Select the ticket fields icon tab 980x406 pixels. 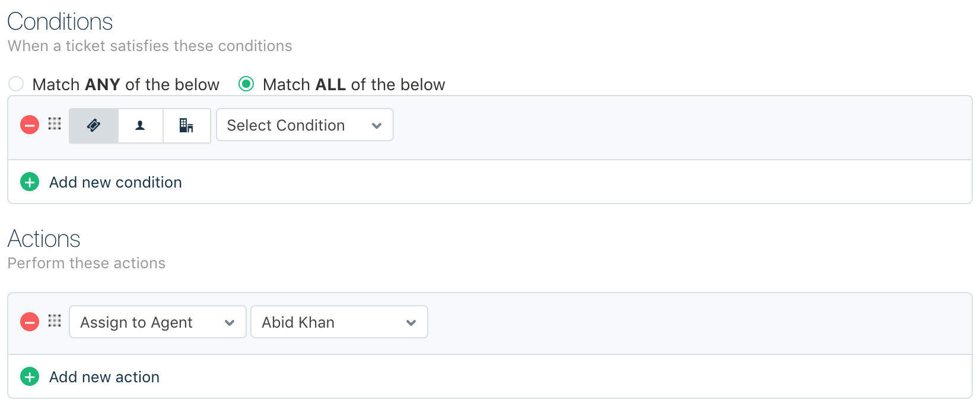(x=94, y=125)
